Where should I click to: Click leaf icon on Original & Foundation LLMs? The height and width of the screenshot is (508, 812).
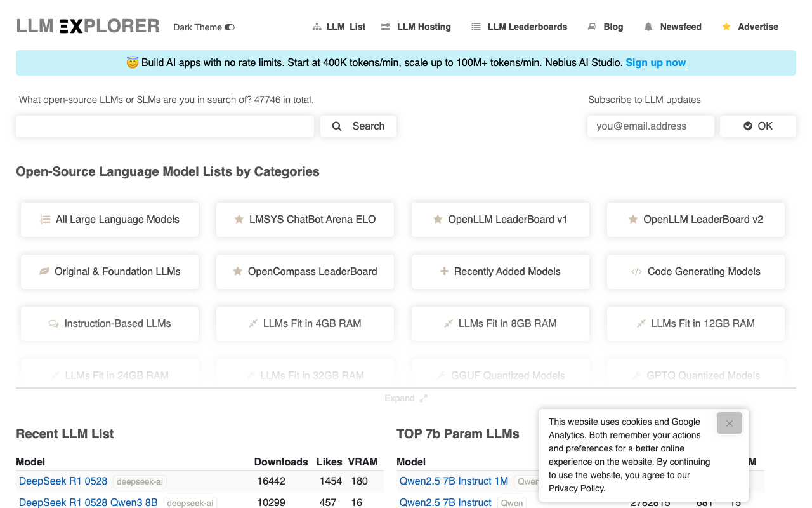point(44,271)
